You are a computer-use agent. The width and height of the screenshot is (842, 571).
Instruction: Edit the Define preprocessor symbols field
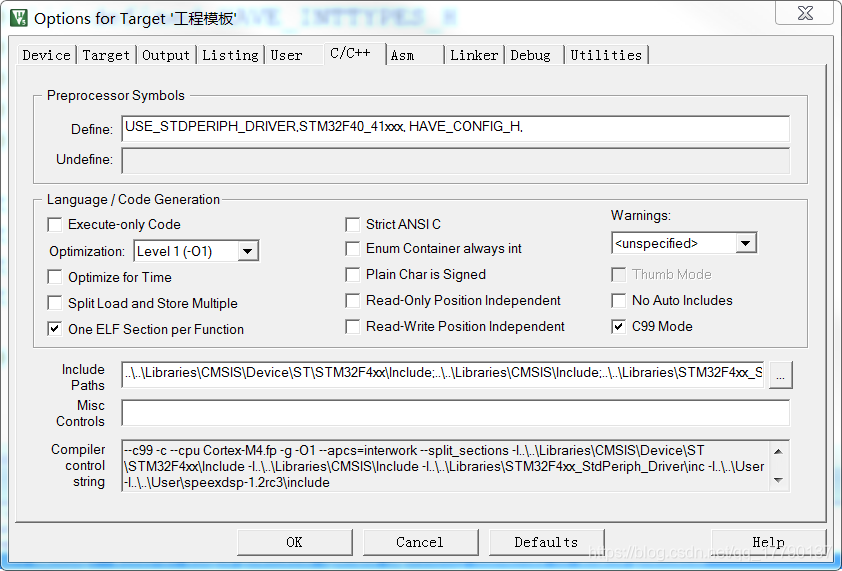pyautogui.click(x=455, y=128)
